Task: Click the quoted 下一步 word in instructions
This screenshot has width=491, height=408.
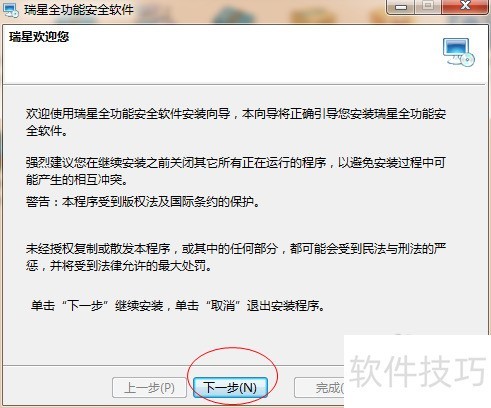Action: 85,306
